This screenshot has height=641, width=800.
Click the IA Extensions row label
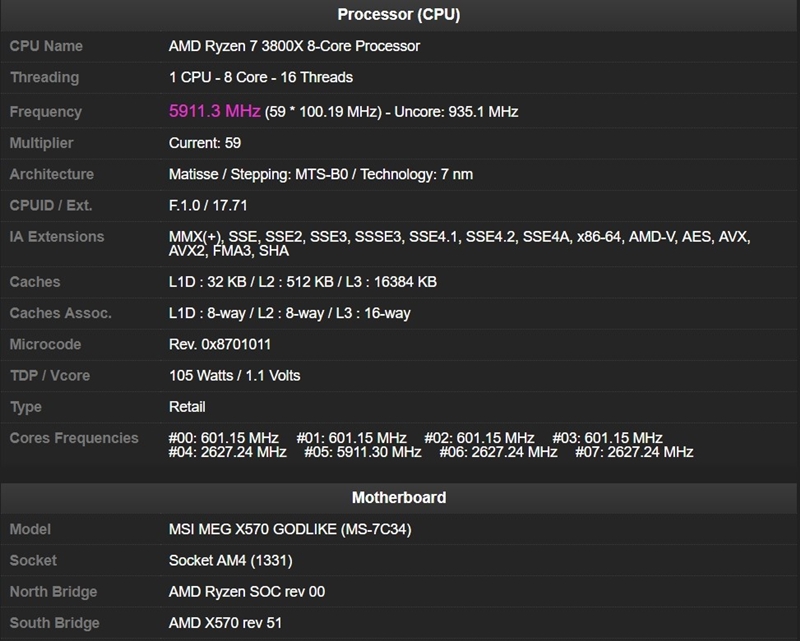pos(57,237)
